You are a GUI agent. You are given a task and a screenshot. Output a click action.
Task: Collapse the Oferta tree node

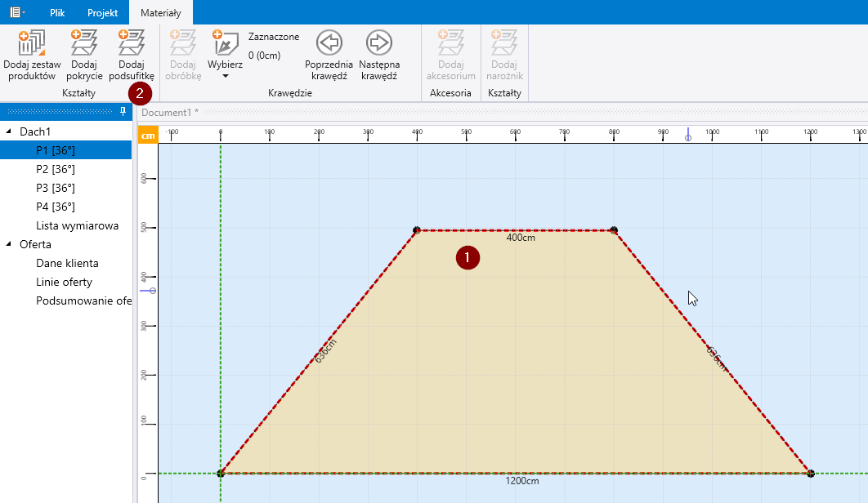9,244
